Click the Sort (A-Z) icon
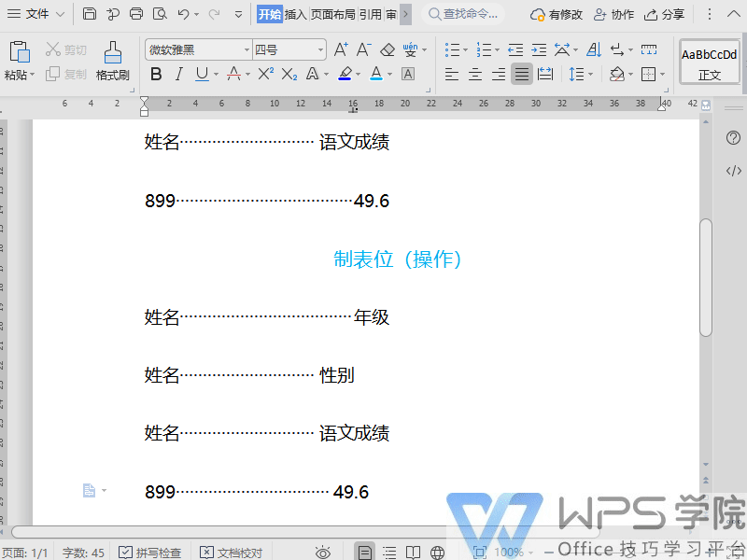Image resolution: width=747 pixels, height=560 pixels. pos(594,49)
